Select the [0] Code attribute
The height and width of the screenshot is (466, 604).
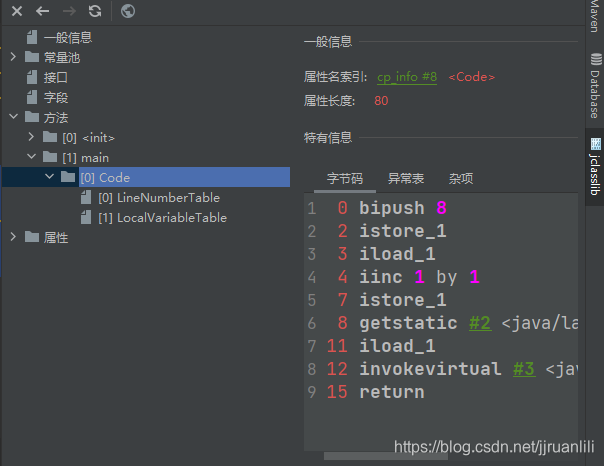185,177
